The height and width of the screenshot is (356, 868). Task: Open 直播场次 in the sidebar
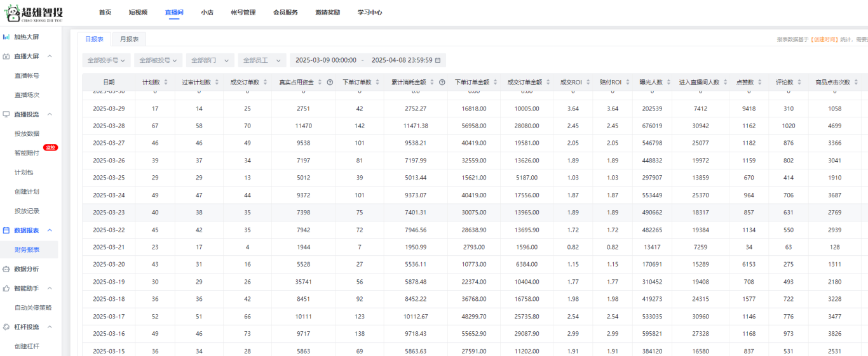point(27,95)
